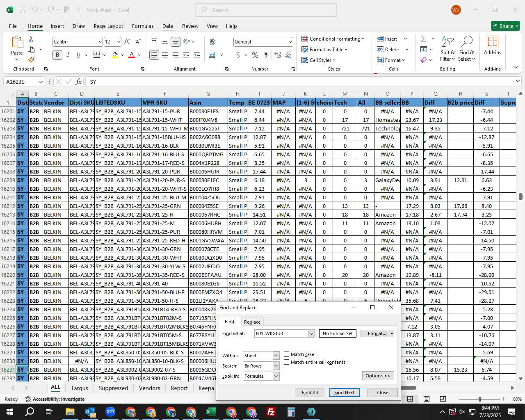Open the Look in dropdown

(276, 376)
